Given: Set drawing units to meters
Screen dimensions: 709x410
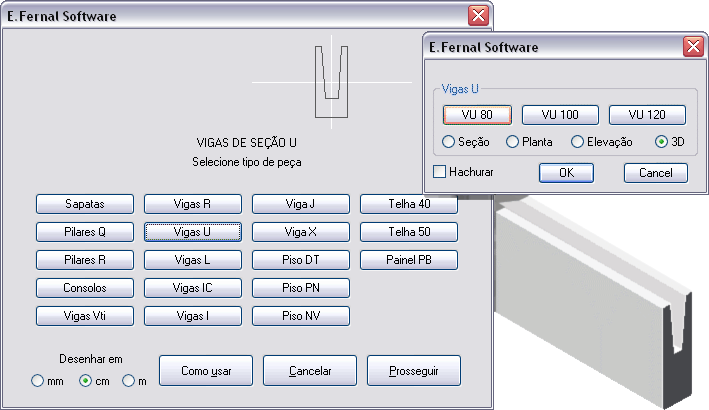Looking at the screenshot, I should coord(128,381).
